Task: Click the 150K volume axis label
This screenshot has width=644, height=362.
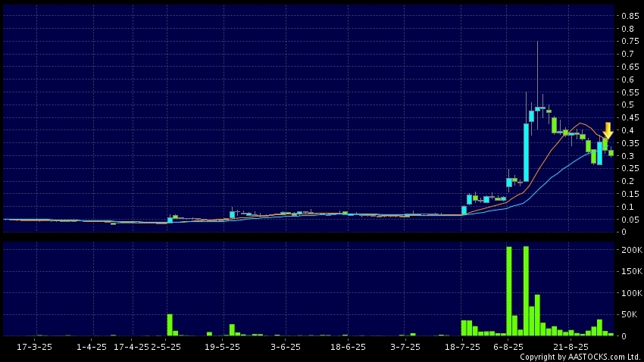Action: (632, 271)
